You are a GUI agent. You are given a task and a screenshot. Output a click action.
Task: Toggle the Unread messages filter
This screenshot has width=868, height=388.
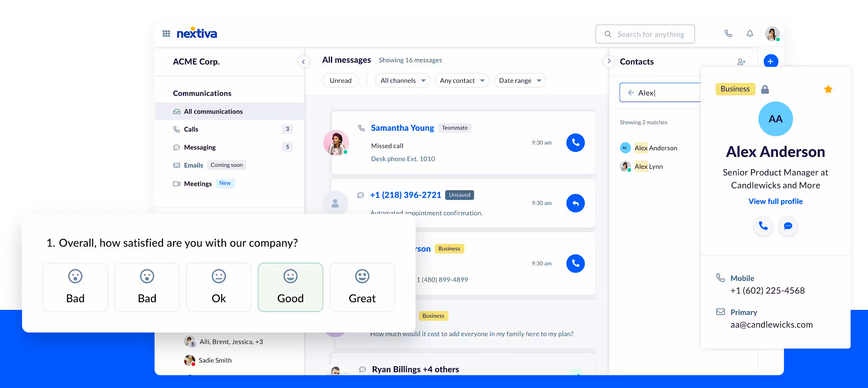(x=340, y=81)
